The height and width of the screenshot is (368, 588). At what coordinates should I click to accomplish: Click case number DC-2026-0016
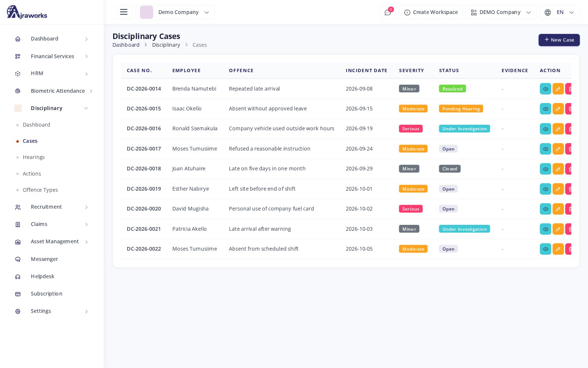144,128
